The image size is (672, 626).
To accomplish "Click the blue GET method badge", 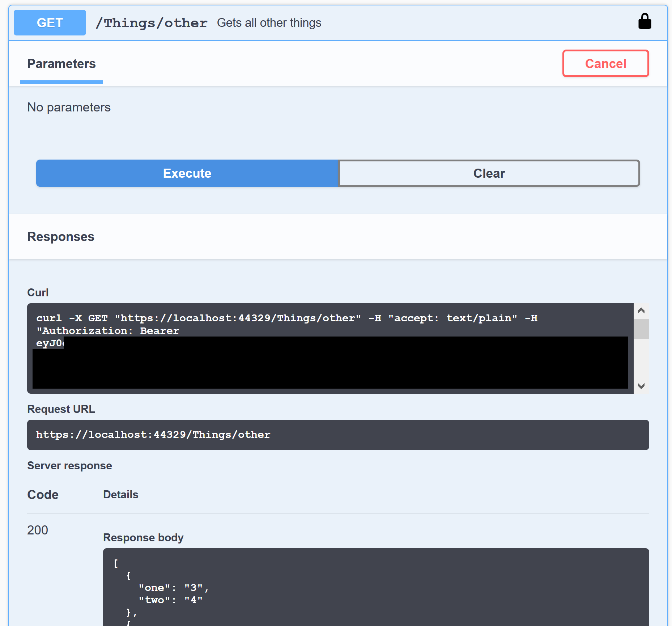I will (50, 23).
